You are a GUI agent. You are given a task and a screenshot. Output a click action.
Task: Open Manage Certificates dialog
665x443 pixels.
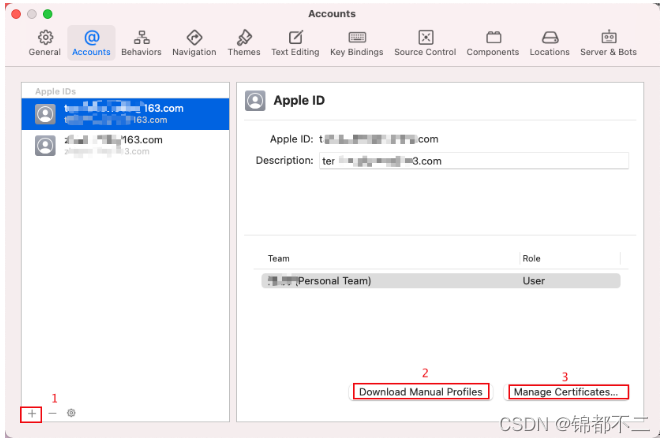pyautogui.click(x=567, y=392)
